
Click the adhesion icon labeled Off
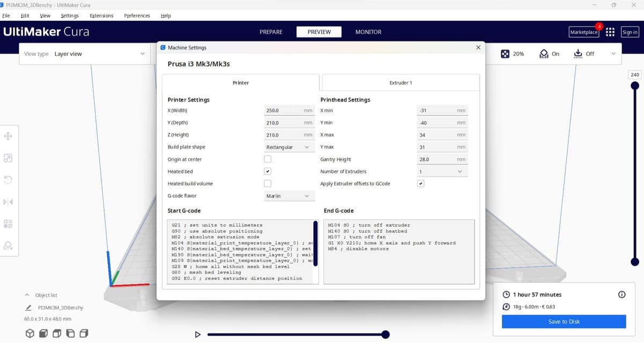tap(578, 54)
